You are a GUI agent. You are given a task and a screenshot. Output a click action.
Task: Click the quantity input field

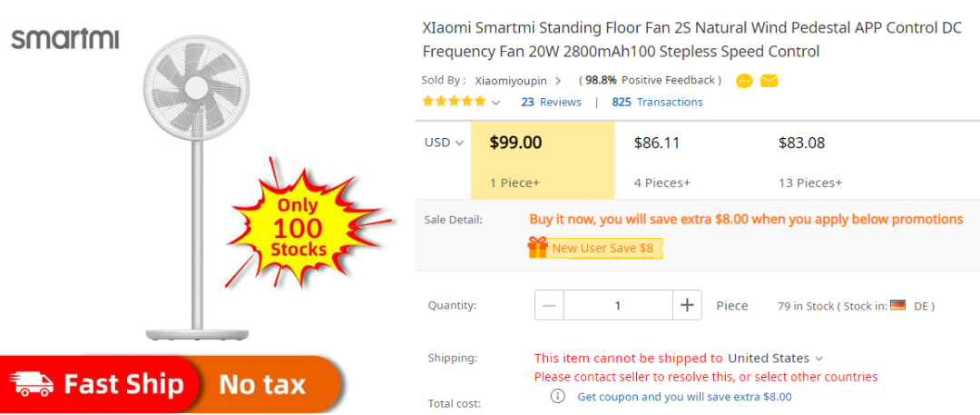(x=618, y=305)
